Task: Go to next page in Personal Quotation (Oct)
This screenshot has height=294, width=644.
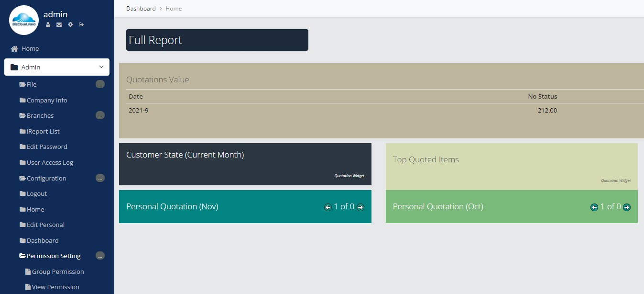Action: coord(627,207)
